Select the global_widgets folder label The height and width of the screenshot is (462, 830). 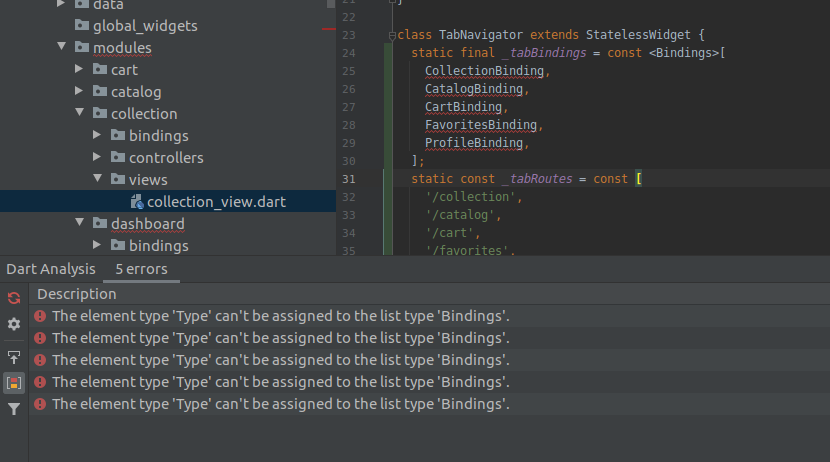(x=145, y=26)
